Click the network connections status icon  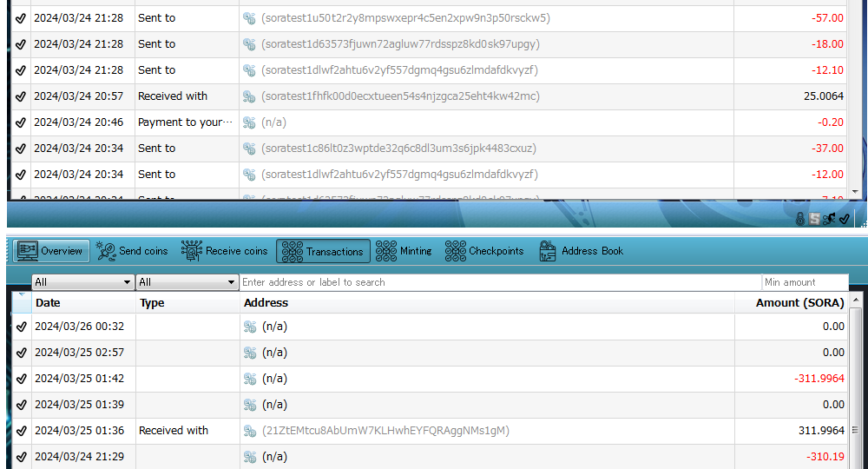point(829,219)
